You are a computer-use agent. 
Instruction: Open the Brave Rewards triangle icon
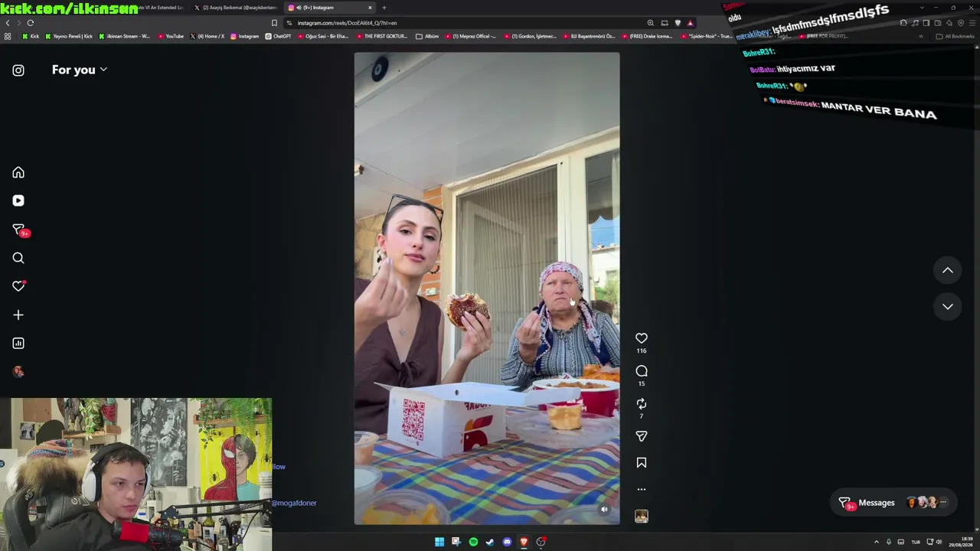click(x=690, y=23)
